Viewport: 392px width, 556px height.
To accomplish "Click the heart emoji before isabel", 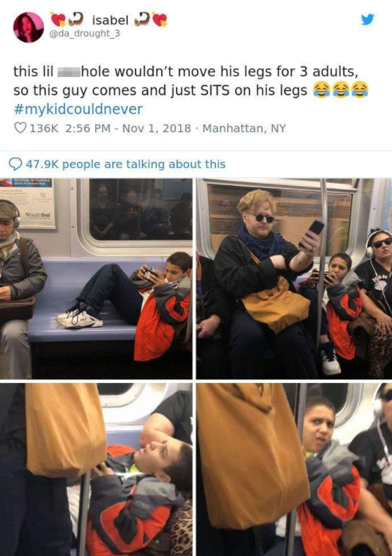I will pyautogui.click(x=58, y=20).
